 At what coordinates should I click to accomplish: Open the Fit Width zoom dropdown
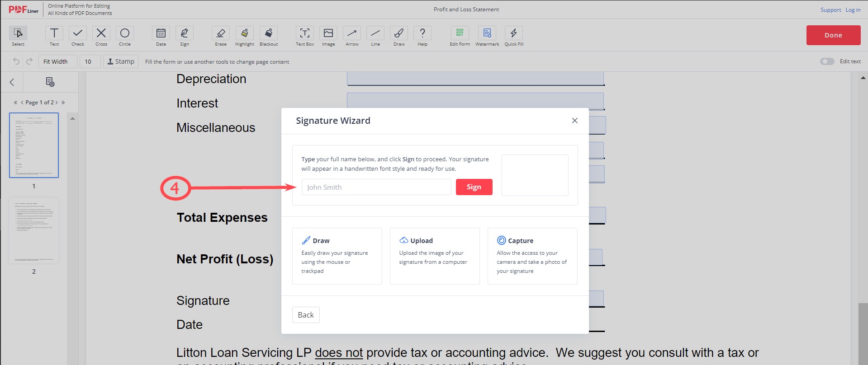tap(57, 61)
